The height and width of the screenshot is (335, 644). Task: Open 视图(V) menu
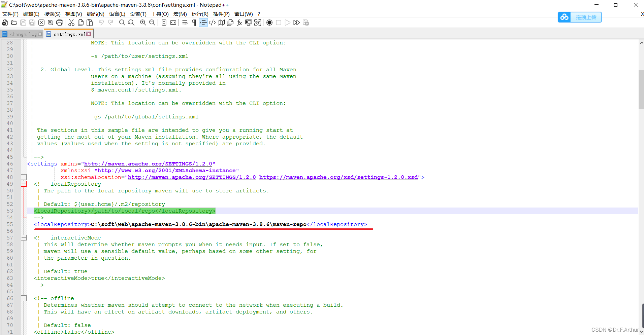(74, 14)
